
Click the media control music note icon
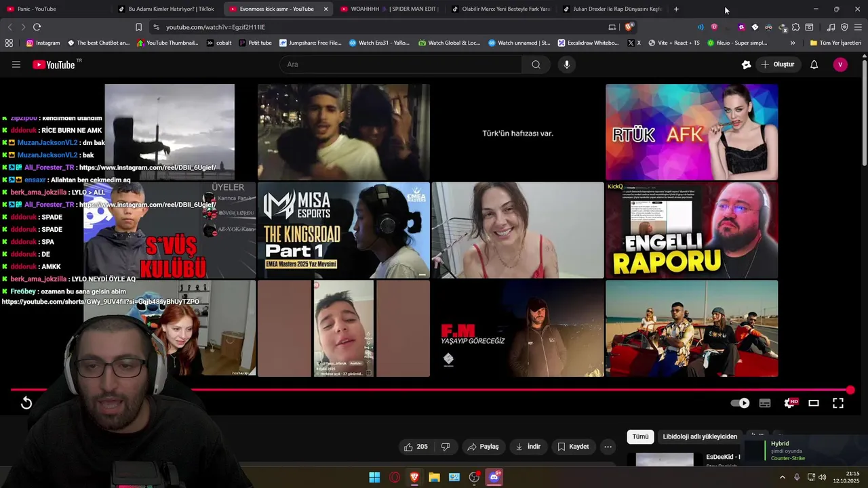(x=831, y=27)
